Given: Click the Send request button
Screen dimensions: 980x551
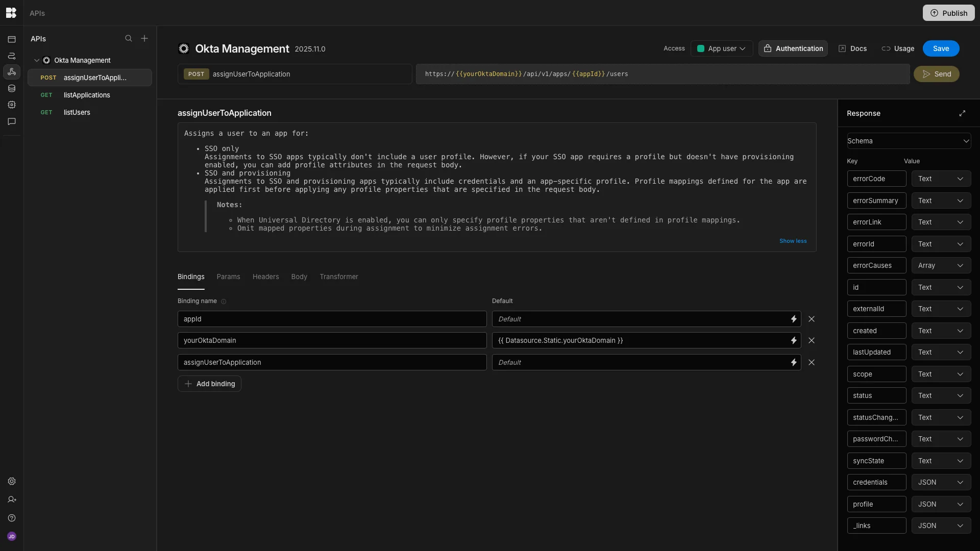Looking at the screenshot, I should point(936,74).
